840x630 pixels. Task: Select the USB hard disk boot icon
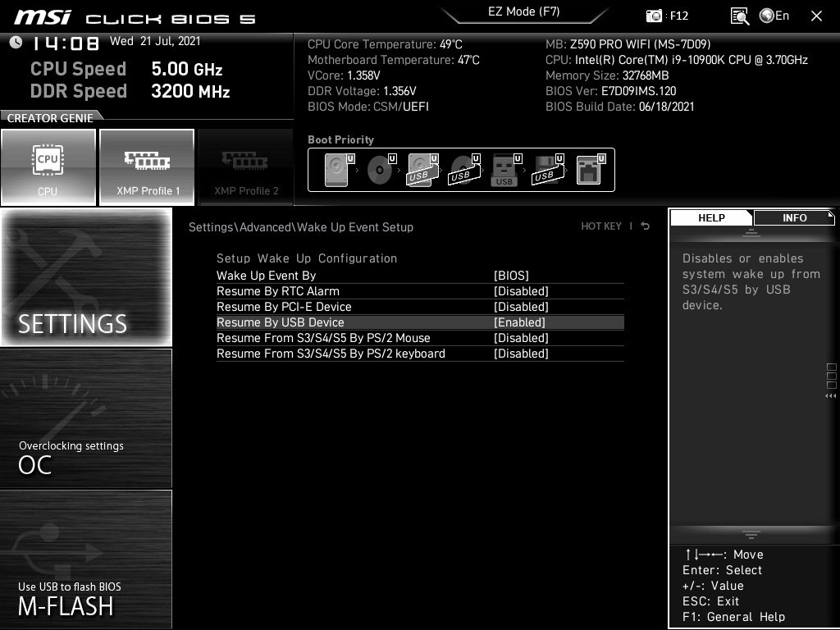(422, 170)
